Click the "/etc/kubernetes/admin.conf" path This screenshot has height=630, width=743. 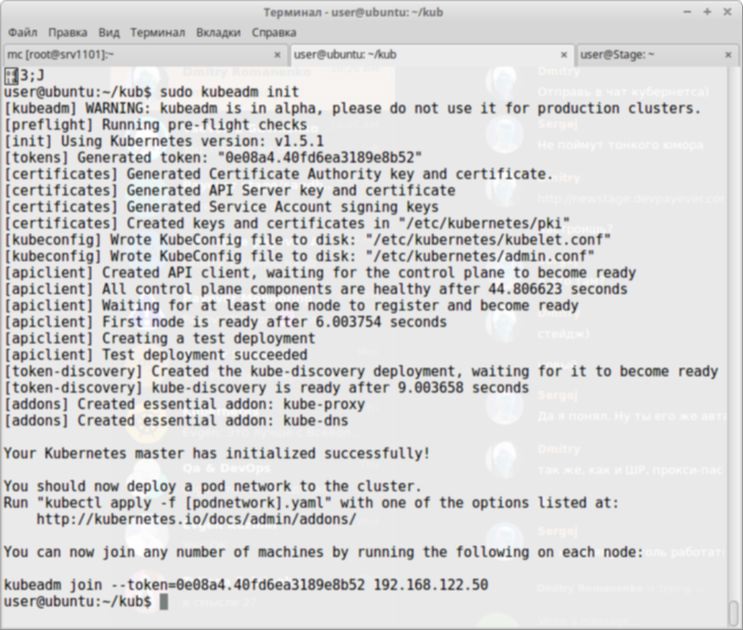click(480, 256)
